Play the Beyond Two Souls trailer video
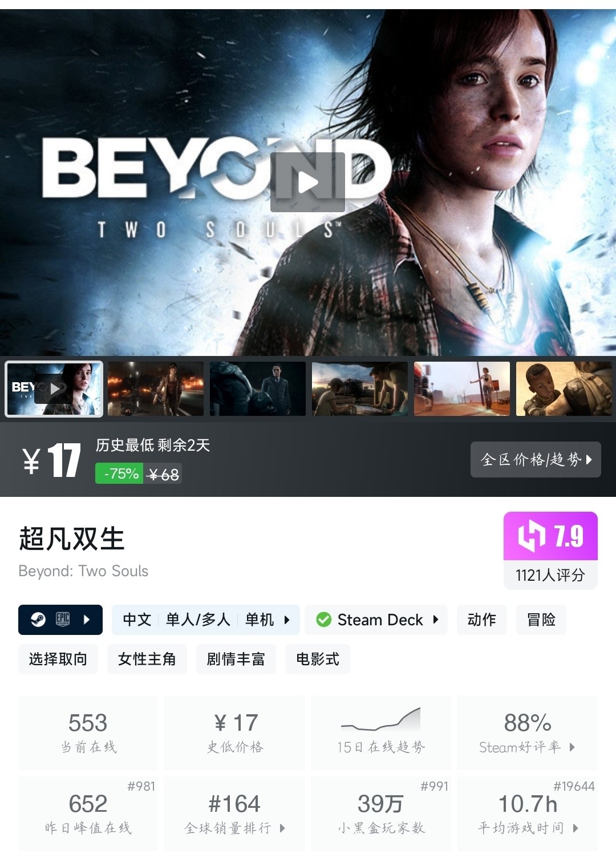616x862 pixels. coord(307,183)
